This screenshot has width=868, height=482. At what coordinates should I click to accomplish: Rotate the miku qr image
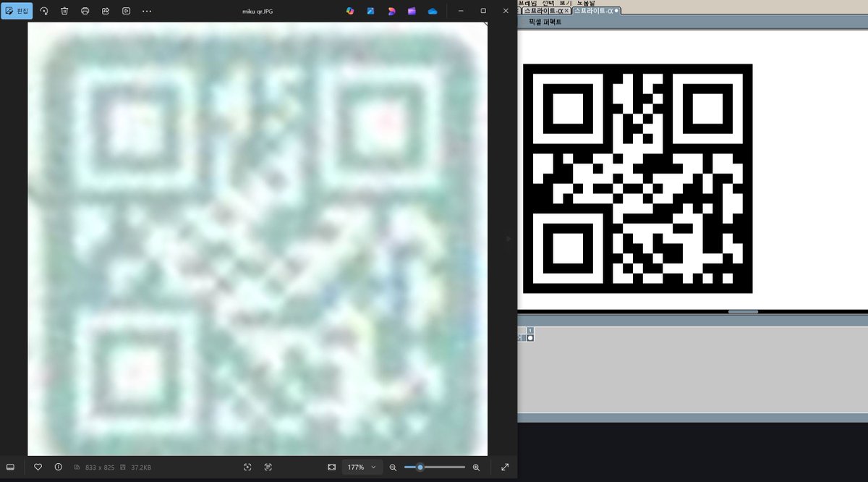43,11
